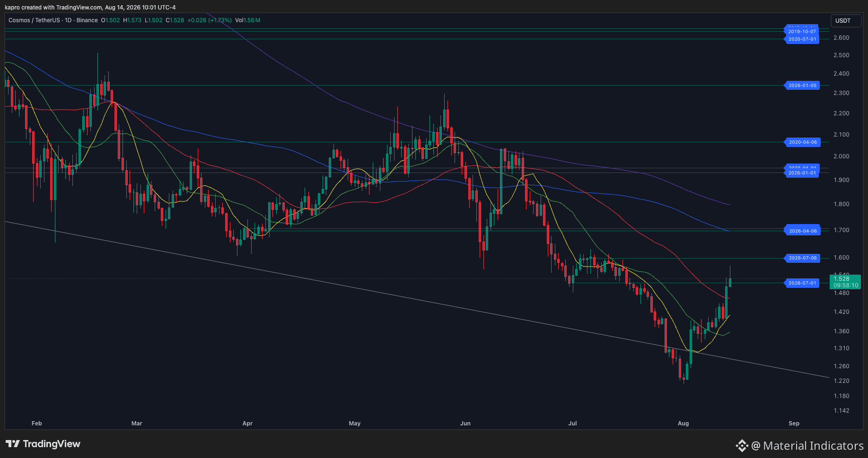Click the Vol 1.56M volume readout
Screen dimensions: 868x458
247,20
